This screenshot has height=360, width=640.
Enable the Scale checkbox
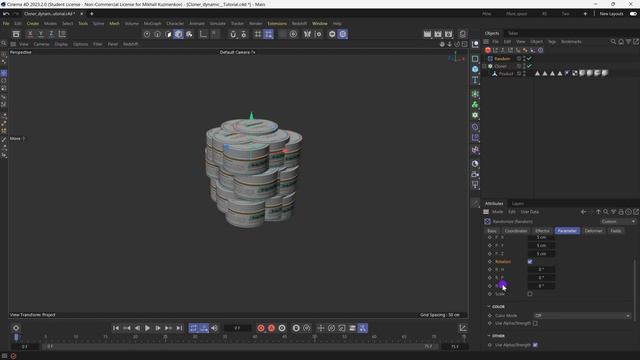(x=530, y=294)
